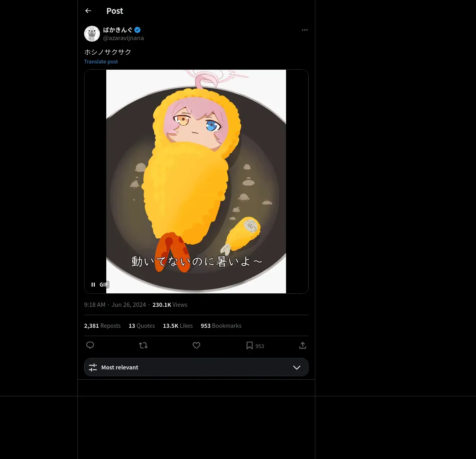476x459 pixels.
Task: View the 2,381 Reposts list
Action: click(102, 326)
